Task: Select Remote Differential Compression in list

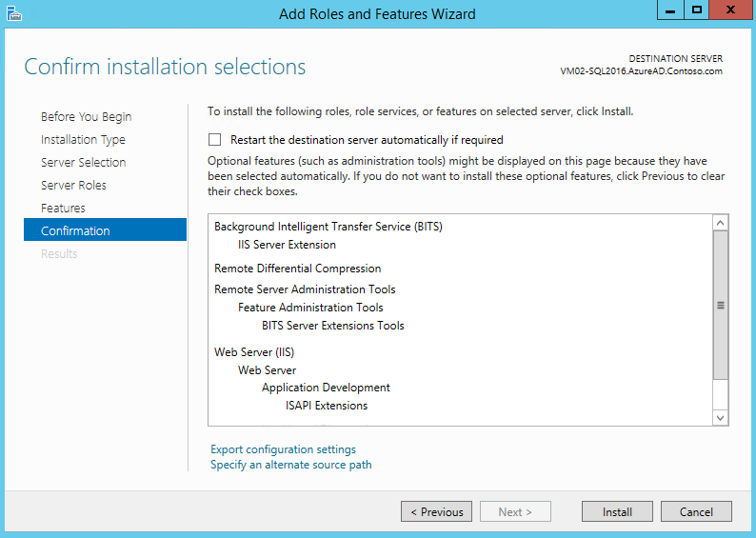Action: coord(297,269)
